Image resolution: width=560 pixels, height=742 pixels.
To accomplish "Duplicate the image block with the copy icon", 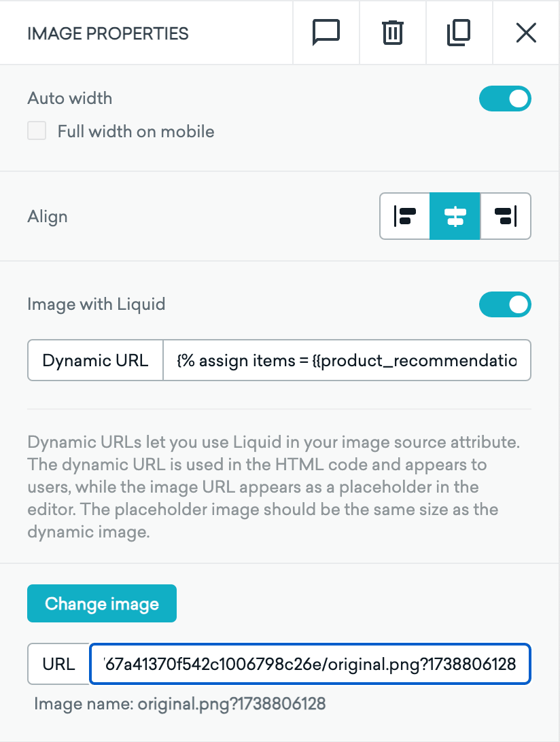I will tap(459, 33).
